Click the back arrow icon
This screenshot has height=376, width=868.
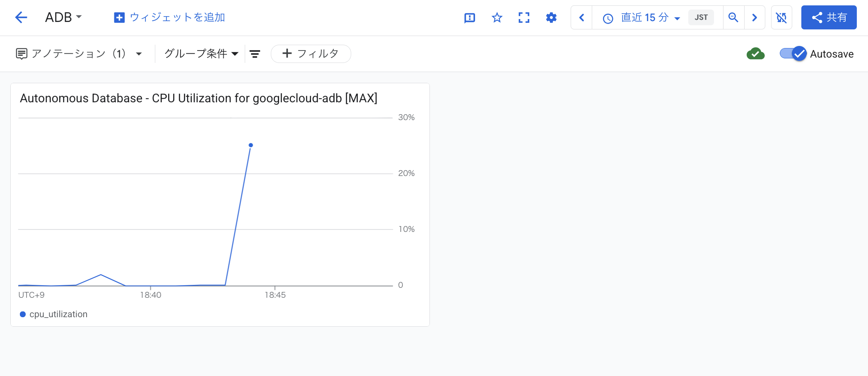pyautogui.click(x=21, y=17)
